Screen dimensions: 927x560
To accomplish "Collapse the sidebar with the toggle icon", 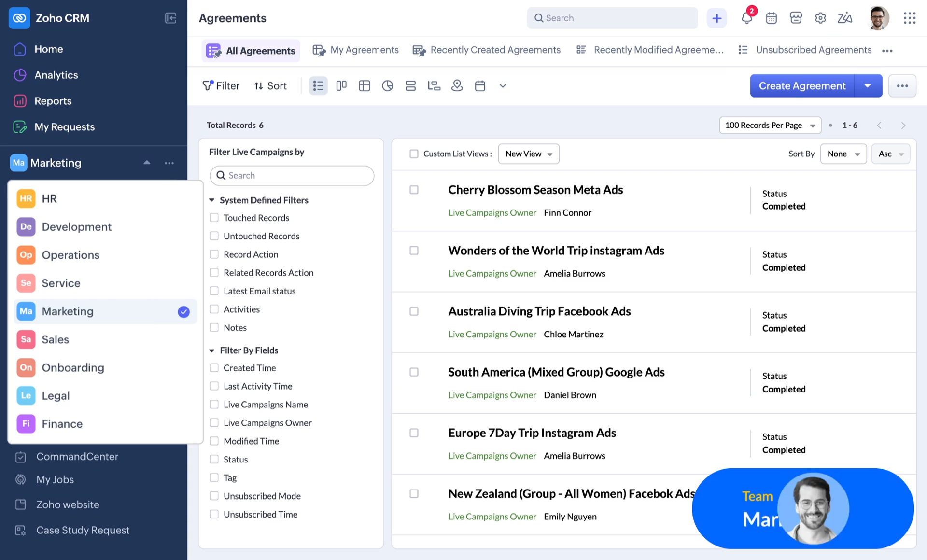I will (x=170, y=18).
